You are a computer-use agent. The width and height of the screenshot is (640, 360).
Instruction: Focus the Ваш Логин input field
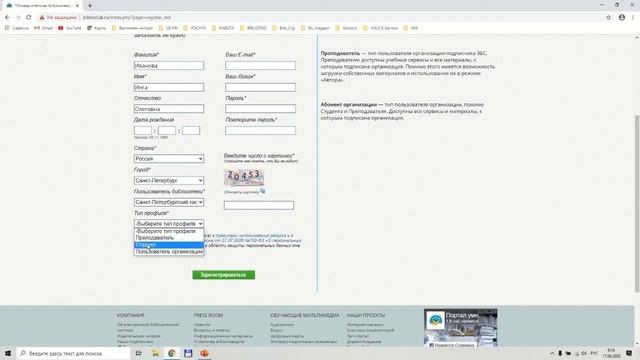click(260, 87)
